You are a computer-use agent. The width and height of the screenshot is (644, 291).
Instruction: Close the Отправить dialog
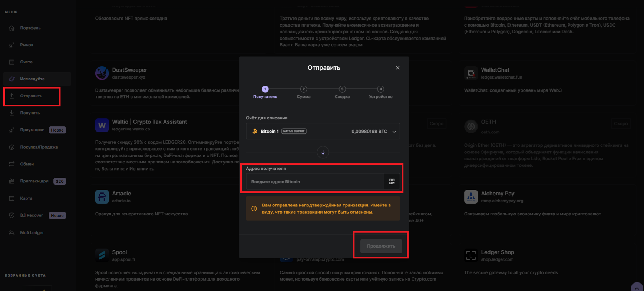point(397,68)
